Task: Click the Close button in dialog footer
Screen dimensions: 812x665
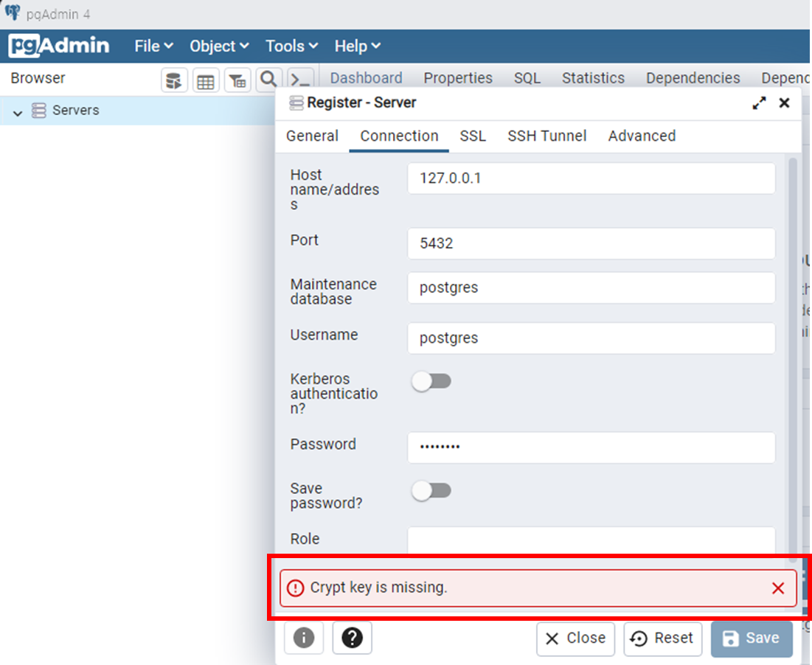Action: point(575,638)
